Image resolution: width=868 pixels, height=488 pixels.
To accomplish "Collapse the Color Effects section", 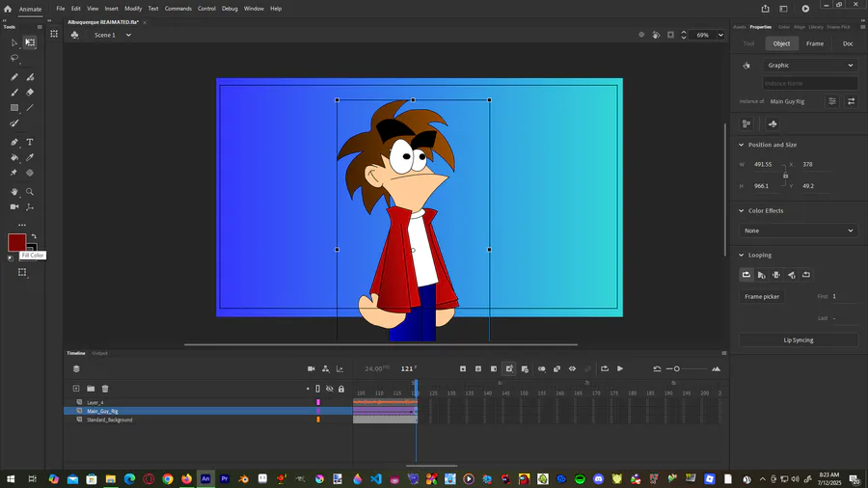I will (742, 211).
